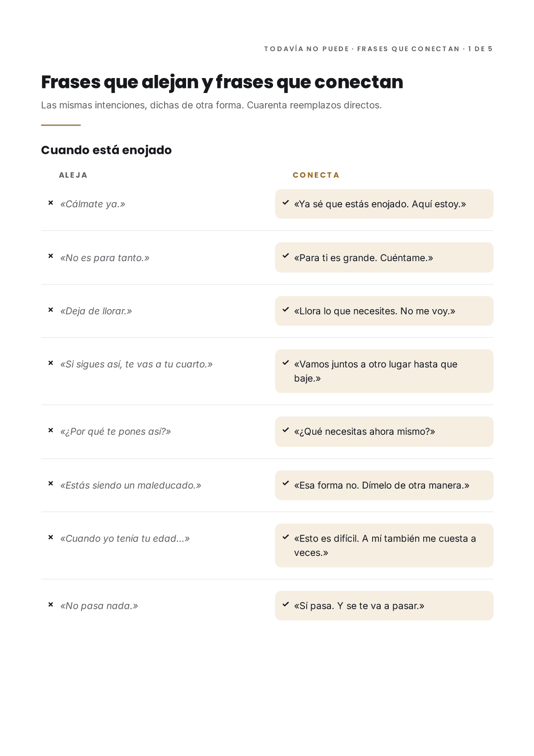This screenshot has width=534, height=756.
Task: Click the checkmark beside «¿Qué necesitas ahora mismo?»
Action: click(286, 430)
